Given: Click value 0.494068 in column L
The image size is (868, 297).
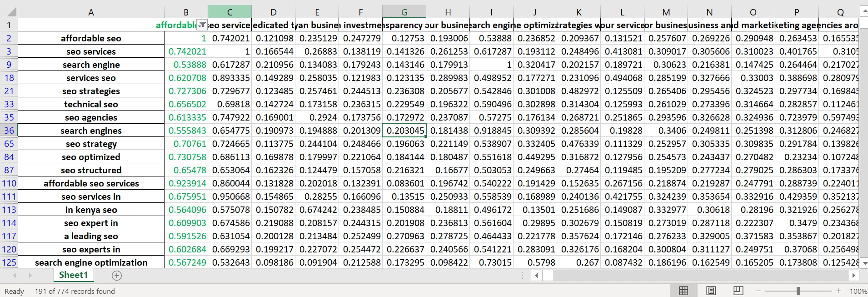Looking at the screenshot, I should pos(622,78).
